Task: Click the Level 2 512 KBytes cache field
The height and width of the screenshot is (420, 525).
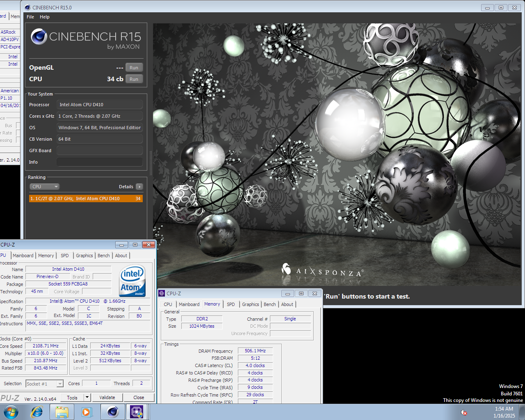Action: point(110,361)
